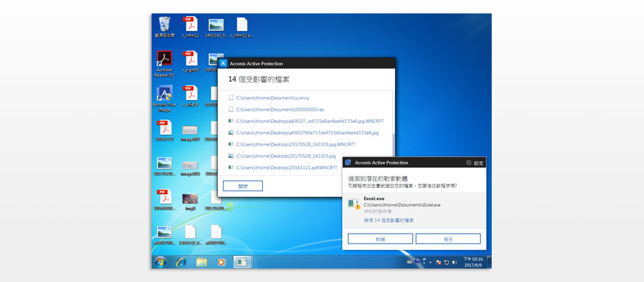The height and width of the screenshot is (282, 644).
Task: Switch to Excel.exe app in taskbar
Action: pyautogui.click(x=242, y=262)
